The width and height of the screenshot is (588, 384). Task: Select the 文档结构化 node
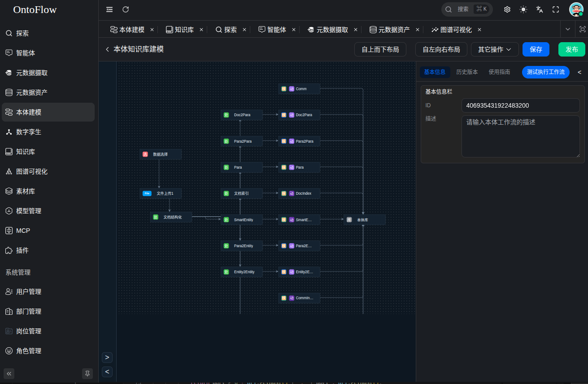coord(171,217)
